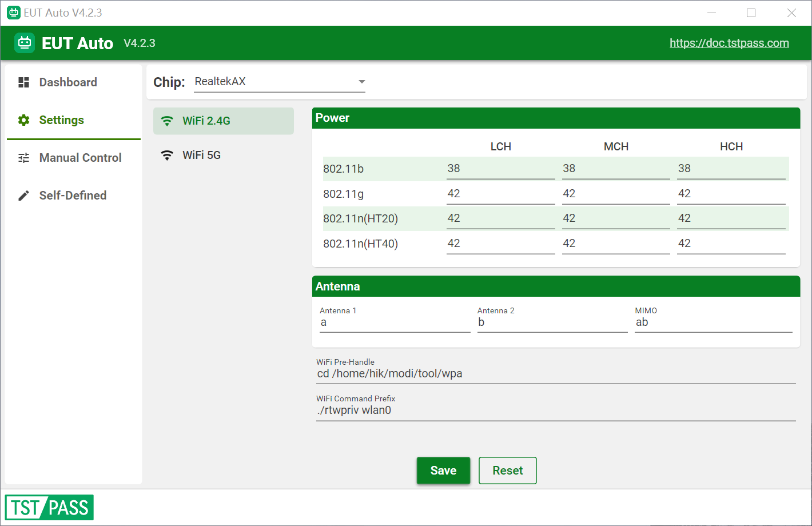
Task: Edit 802.11n(HT20) LCH power field
Action: (500, 218)
